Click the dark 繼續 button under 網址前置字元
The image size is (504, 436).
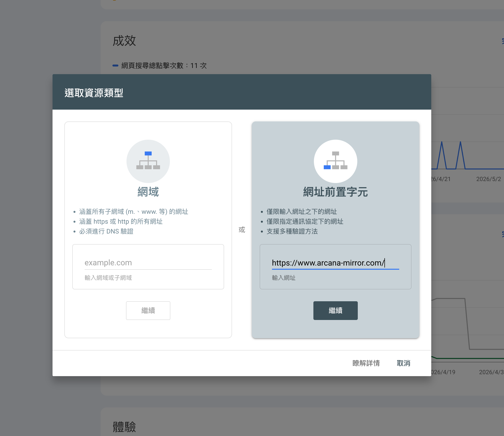335,310
